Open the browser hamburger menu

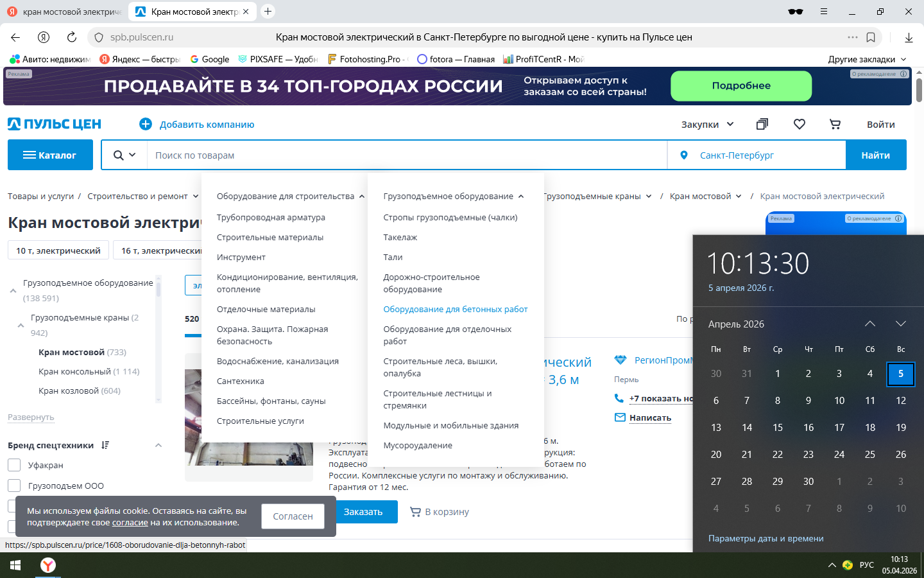coord(824,12)
